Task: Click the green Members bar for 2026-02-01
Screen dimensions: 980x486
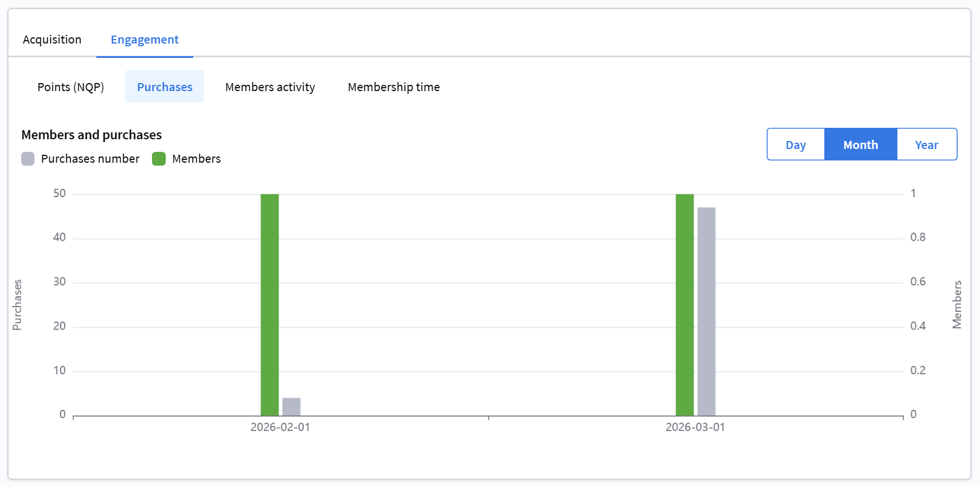Action: [270, 304]
